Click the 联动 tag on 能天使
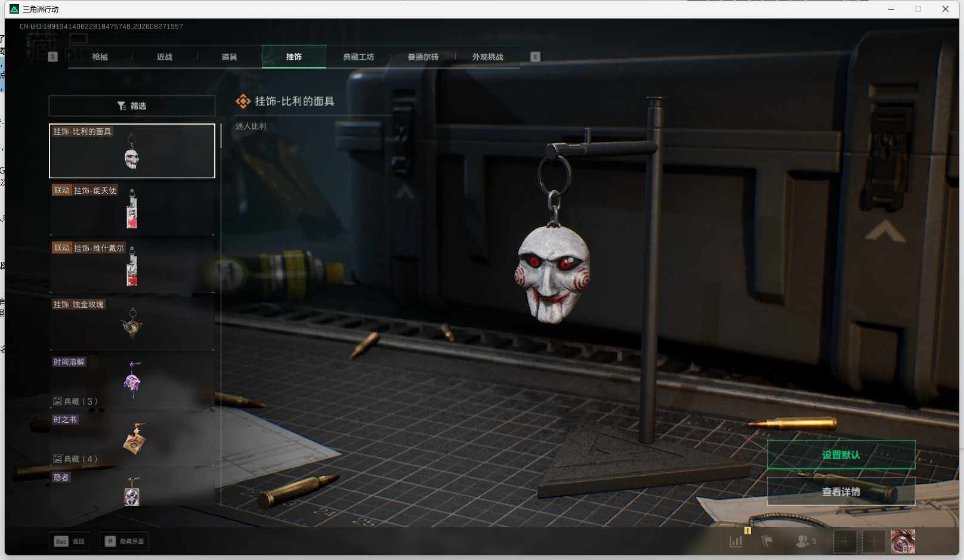Screen dimensions: 964x560 point(62,190)
